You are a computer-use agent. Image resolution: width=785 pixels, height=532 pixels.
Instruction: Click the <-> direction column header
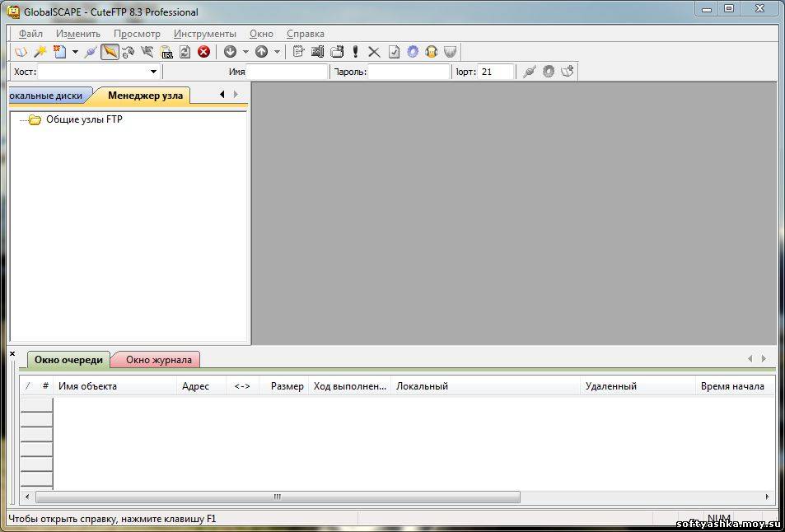click(242, 386)
